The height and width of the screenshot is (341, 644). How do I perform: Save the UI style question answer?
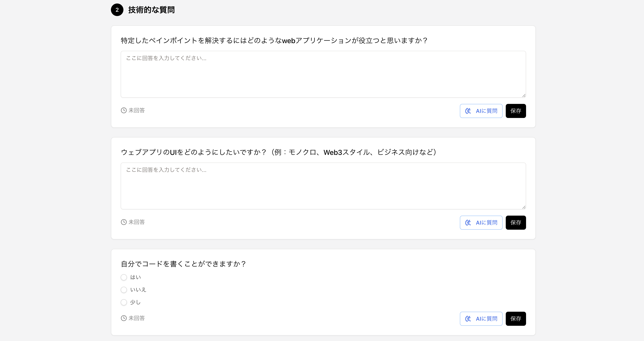point(516,223)
